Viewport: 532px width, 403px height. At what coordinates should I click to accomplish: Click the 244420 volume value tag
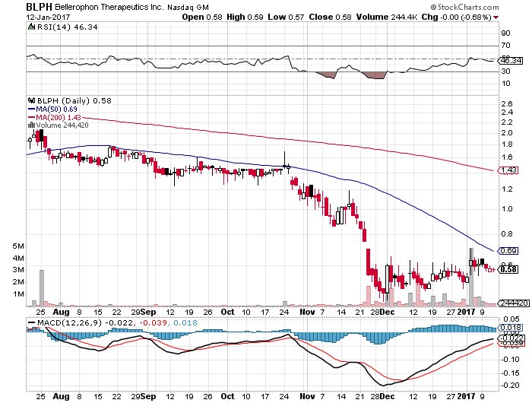pyautogui.click(x=513, y=303)
